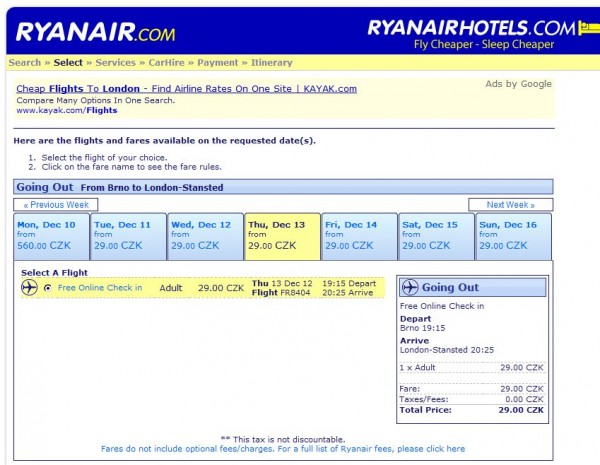
Task: Click the Brno 19:15 departure text
Action: coord(422,328)
